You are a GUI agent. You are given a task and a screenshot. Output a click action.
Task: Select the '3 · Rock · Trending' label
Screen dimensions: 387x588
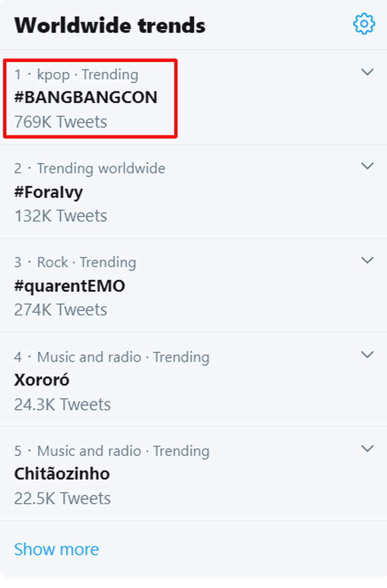tap(75, 262)
